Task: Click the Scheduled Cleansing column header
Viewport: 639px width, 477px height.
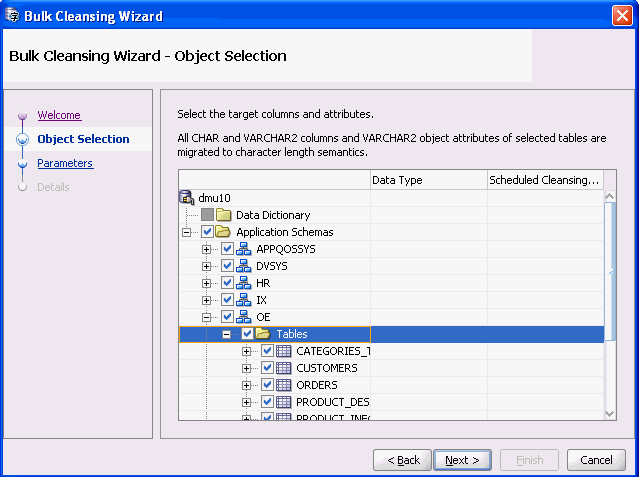Action: 545,180
